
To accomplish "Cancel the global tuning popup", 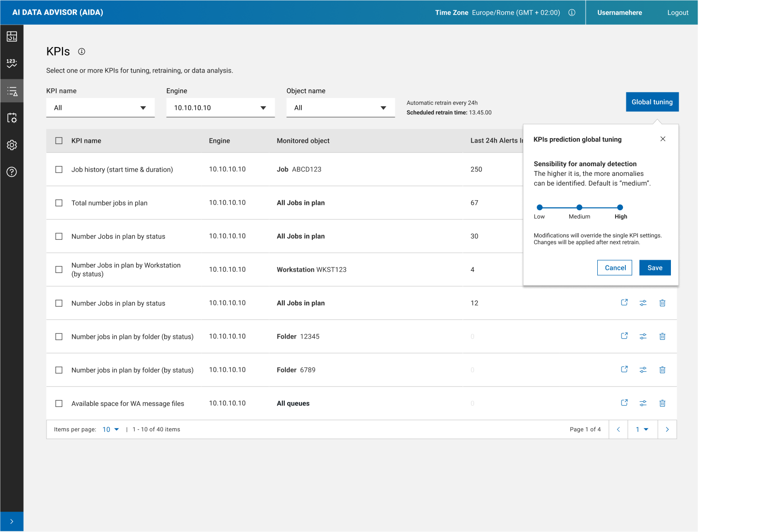I will click(615, 268).
